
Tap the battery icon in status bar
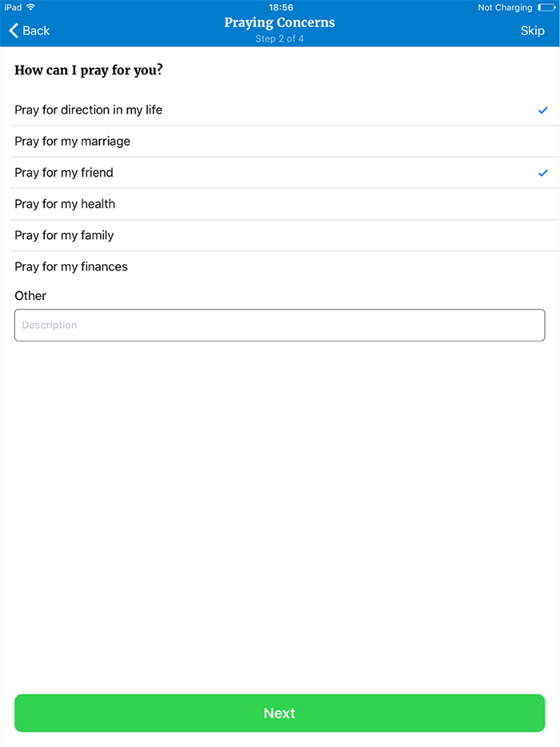[x=546, y=7]
